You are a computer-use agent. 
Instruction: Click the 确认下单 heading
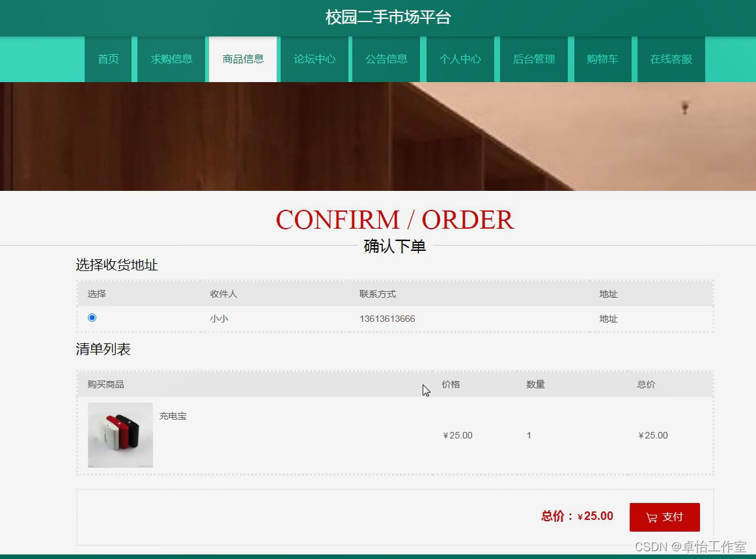(395, 246)
